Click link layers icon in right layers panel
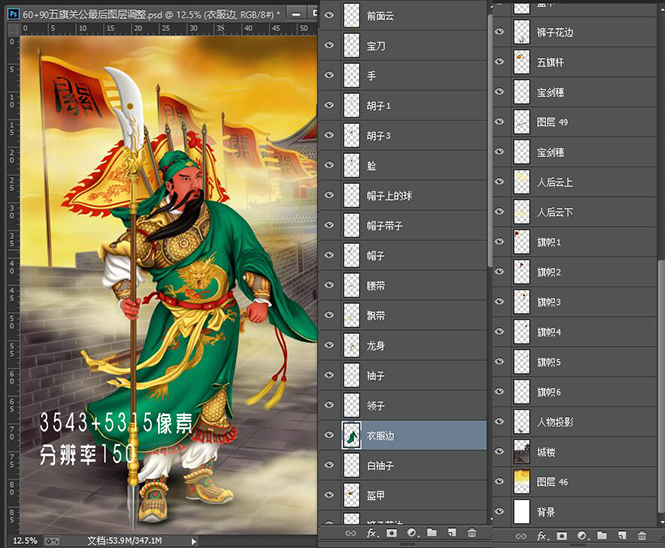 click(x=521, y=536)
